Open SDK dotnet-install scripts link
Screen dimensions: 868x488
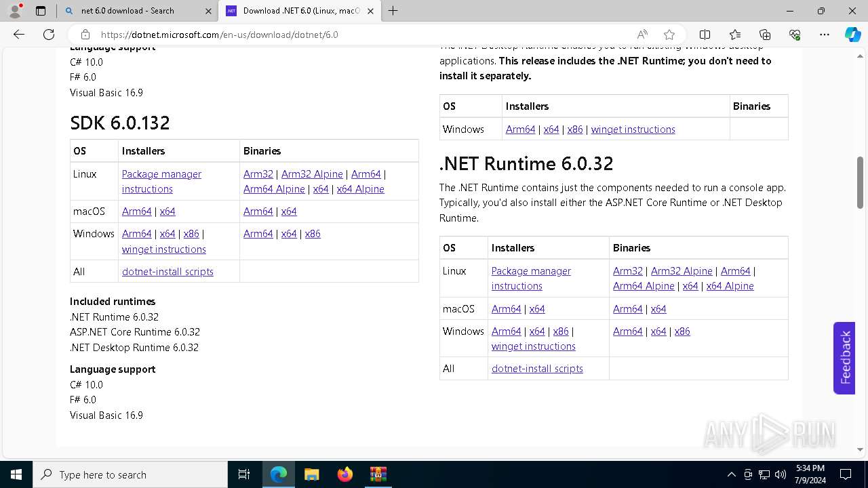click(167, 272)
